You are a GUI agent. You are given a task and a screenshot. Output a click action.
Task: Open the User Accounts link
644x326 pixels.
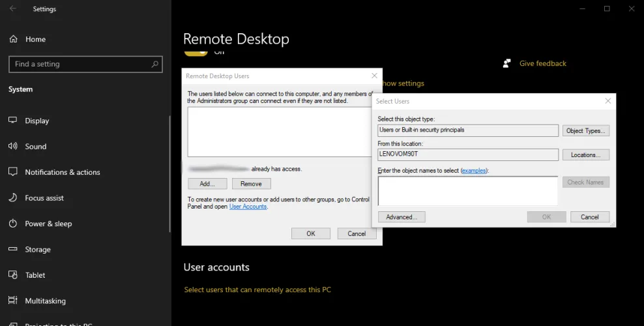(x=248, y=207)
